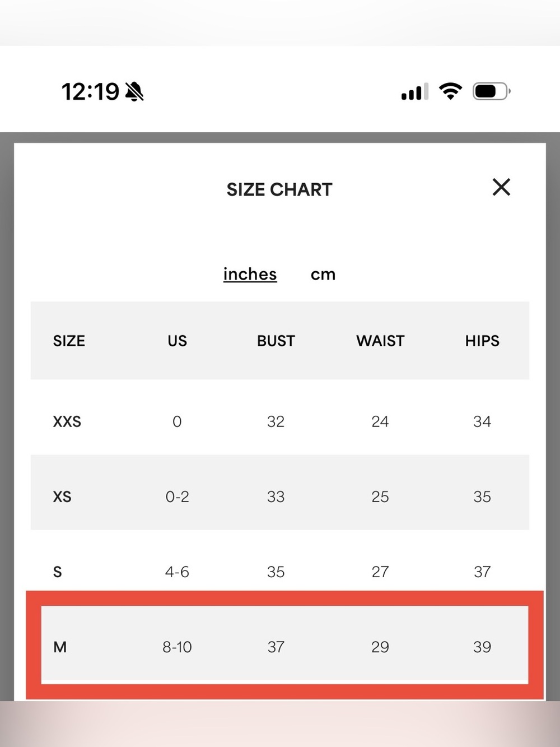Click the SIZE column header
This screenshot has width=560, height=747.
[69, 341]
